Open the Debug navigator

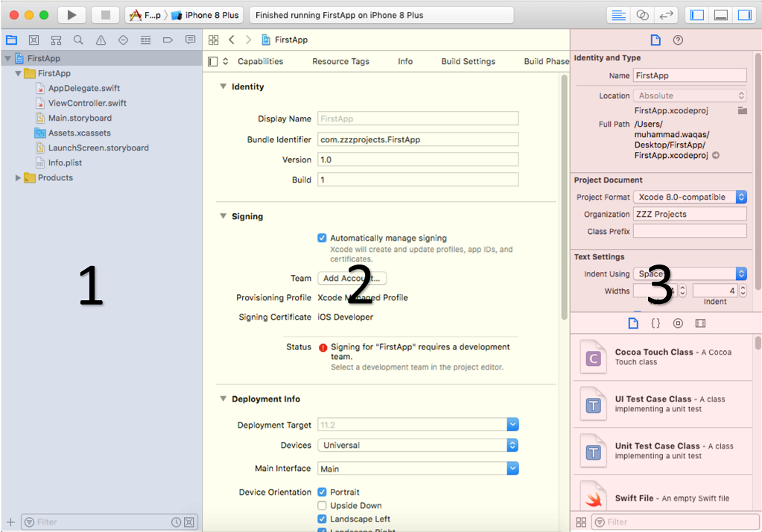click(x=145, y=40)
